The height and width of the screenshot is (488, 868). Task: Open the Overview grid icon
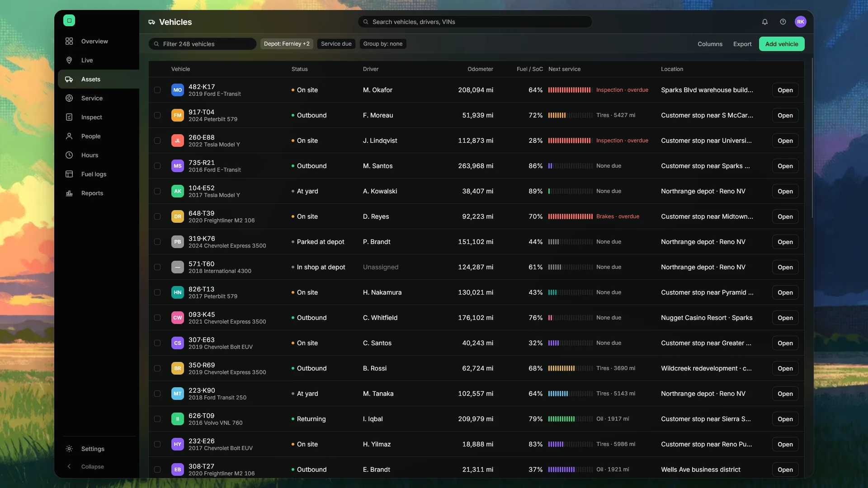[x=69, y=41]
